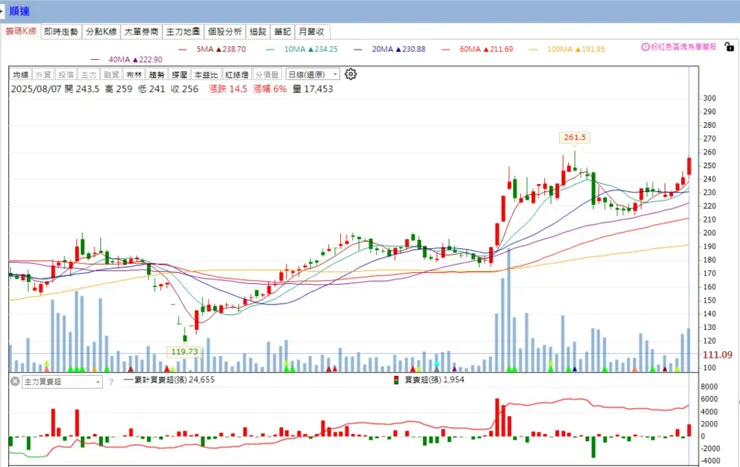Switch to the 分點K線 tab

coord(101,32)
